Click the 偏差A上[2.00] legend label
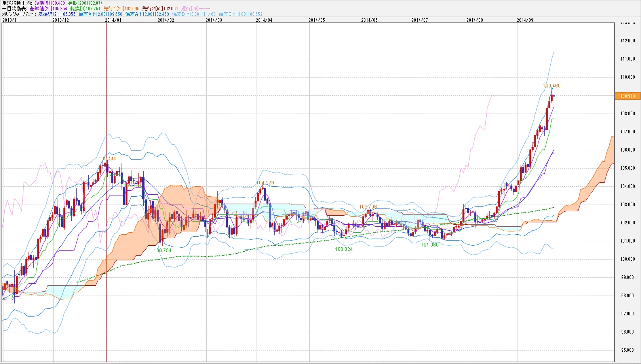 [x=101, y=14]
